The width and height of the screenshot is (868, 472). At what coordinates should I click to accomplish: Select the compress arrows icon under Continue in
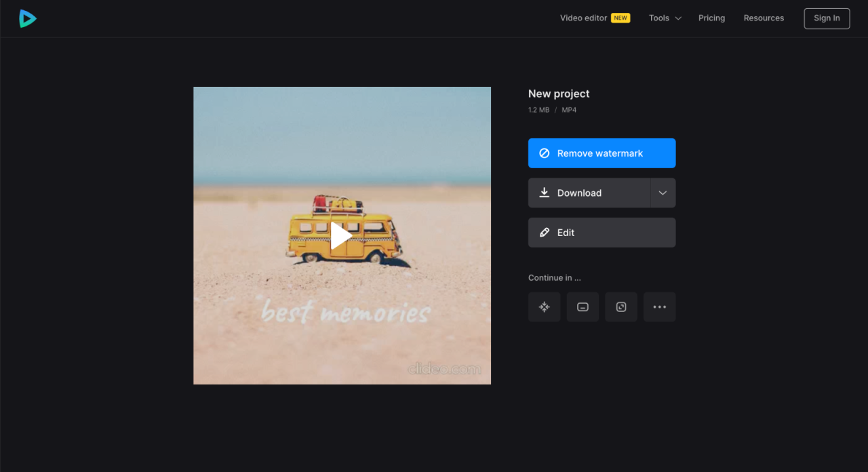[x=544, y=307]
